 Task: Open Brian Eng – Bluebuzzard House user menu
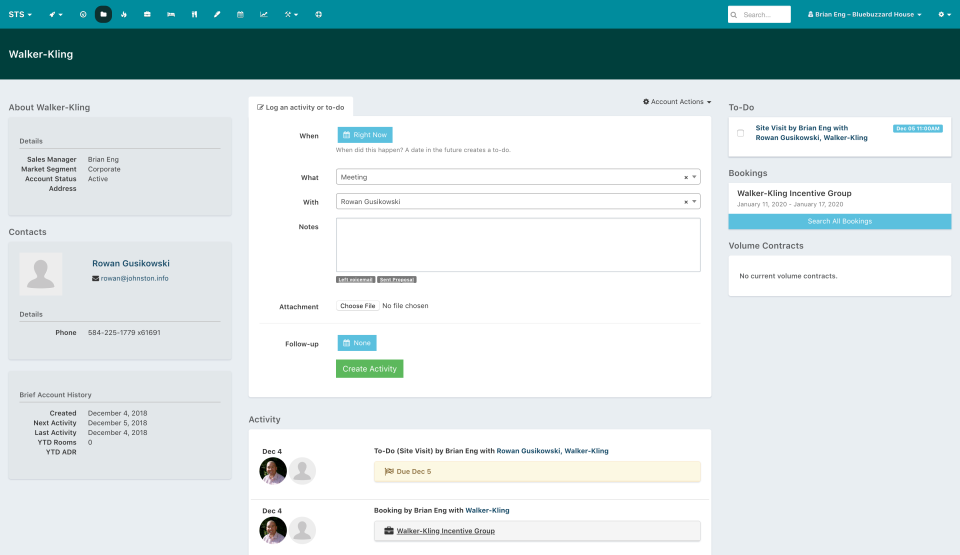point(864,14)
